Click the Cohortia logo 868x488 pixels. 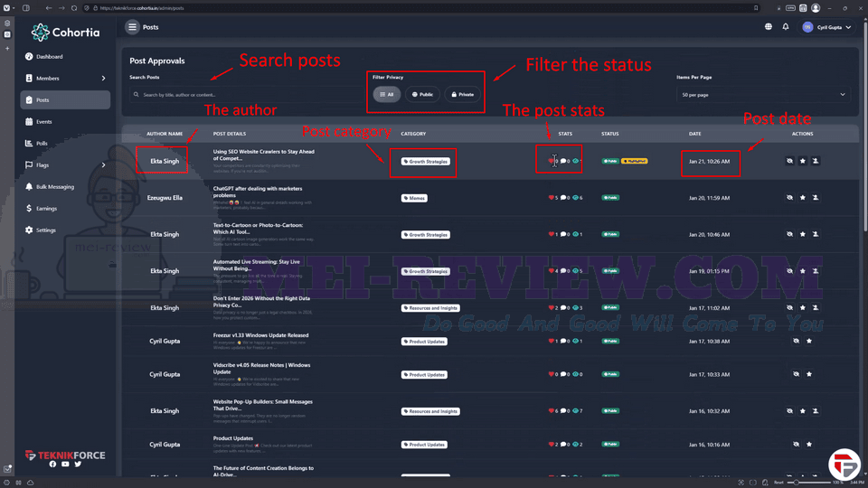click(65, 33)
